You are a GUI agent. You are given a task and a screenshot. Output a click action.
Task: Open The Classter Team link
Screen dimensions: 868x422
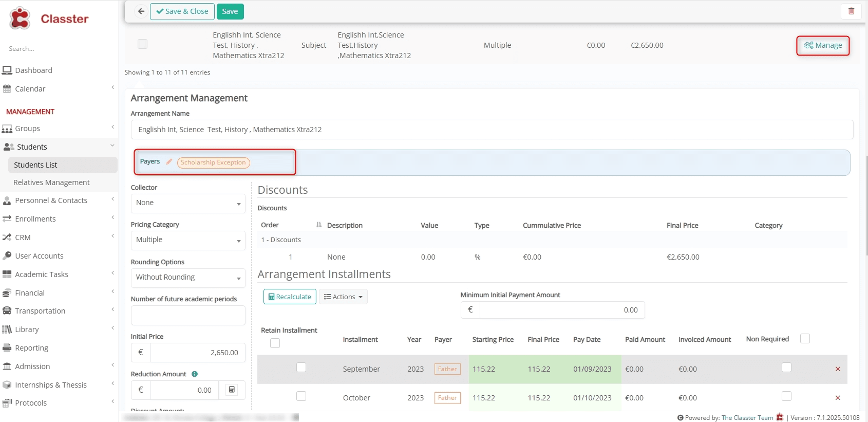click(x=747, y=417)
